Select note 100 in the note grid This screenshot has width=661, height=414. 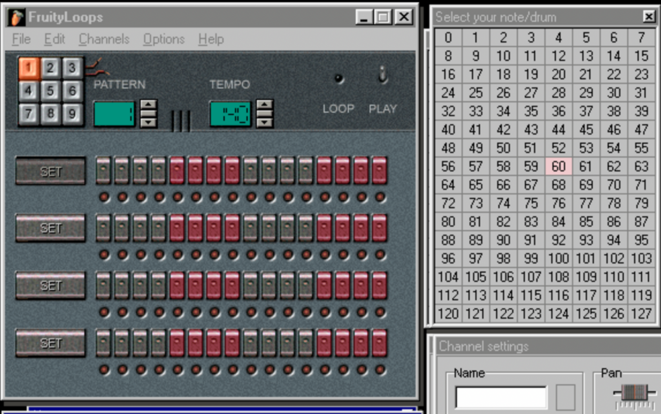click(x=559, y=258)
